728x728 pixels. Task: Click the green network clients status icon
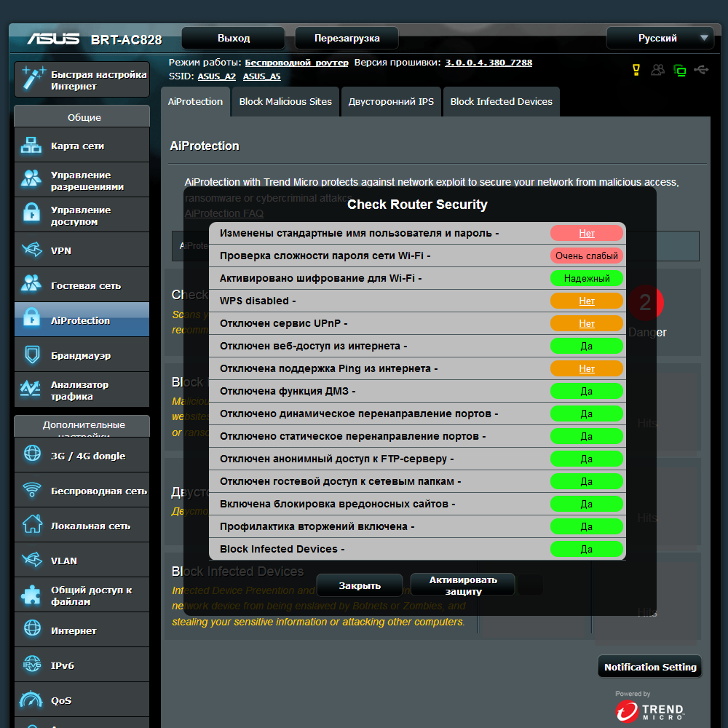coord(680,71)
